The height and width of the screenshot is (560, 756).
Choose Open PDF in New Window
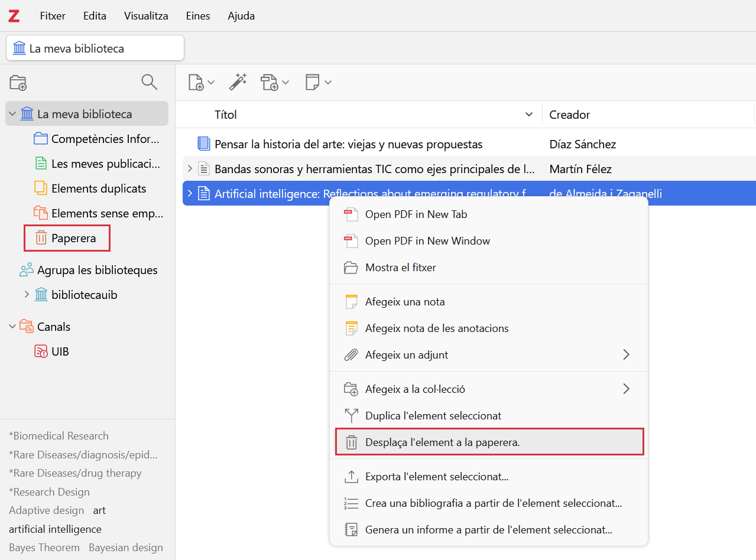(x=488, y=240)
